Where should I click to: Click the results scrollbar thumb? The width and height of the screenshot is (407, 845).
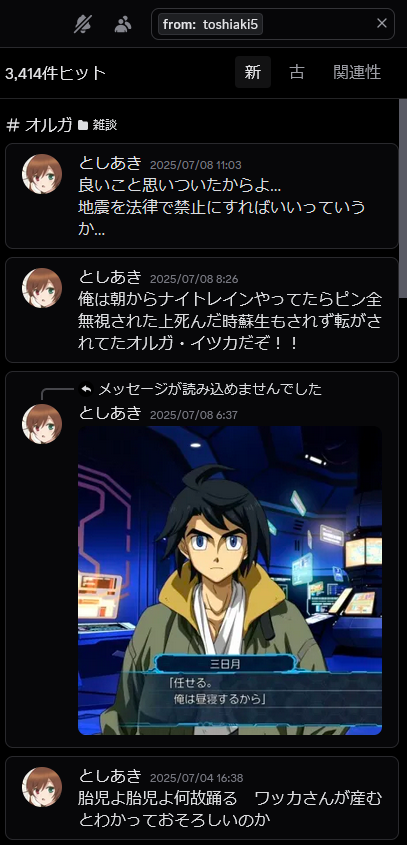403,198
